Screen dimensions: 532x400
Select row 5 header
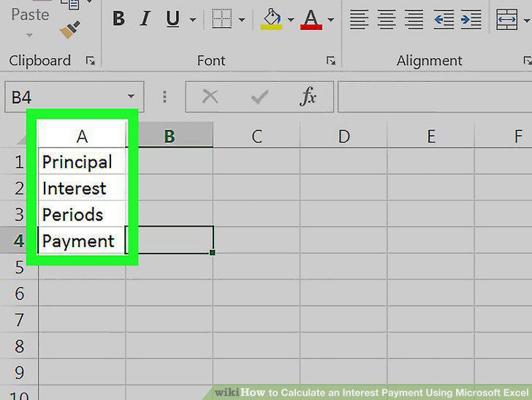(19, 267)
